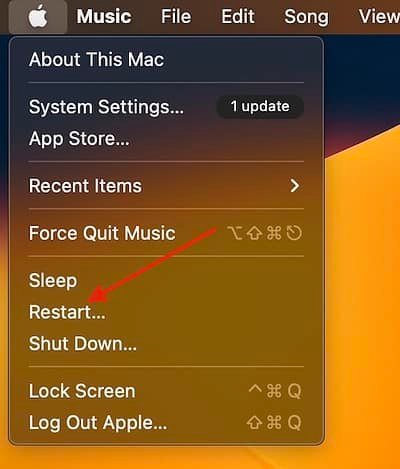Select Lock Screen
400x469 pixels.
(x=166, y=391)
